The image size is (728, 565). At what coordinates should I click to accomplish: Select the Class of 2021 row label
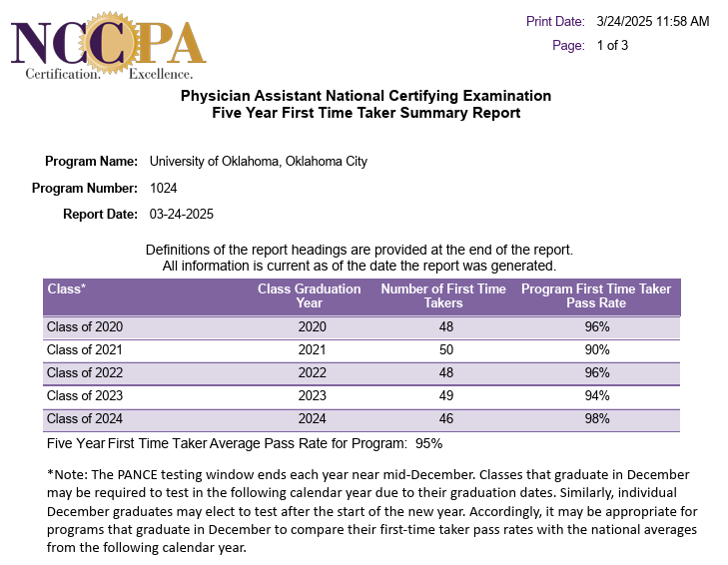click(85, 349)
